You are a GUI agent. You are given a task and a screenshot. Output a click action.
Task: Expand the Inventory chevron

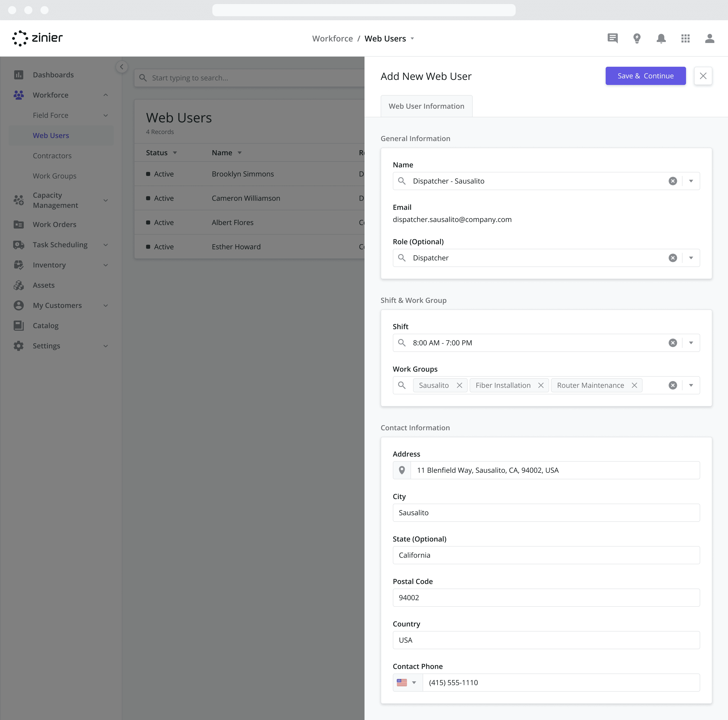[105, 265]
